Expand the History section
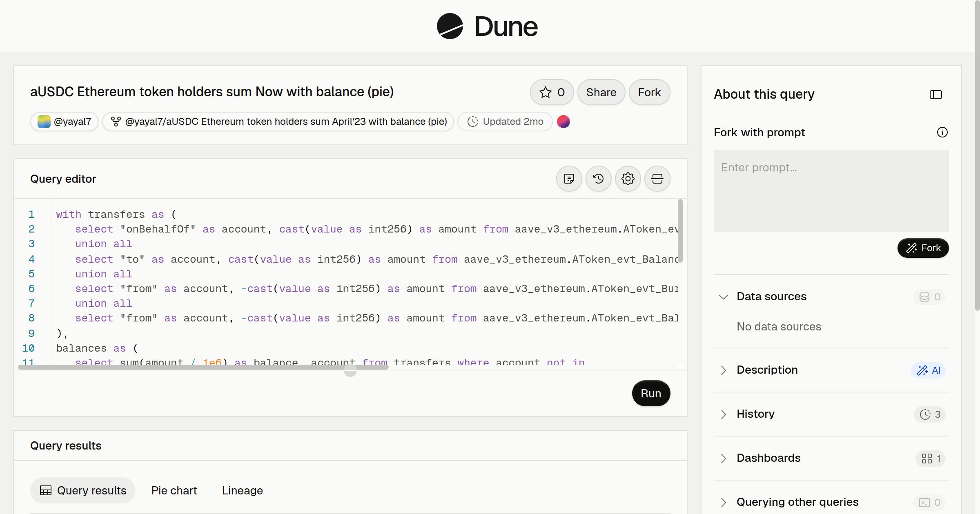 click(x=723, y=414)
